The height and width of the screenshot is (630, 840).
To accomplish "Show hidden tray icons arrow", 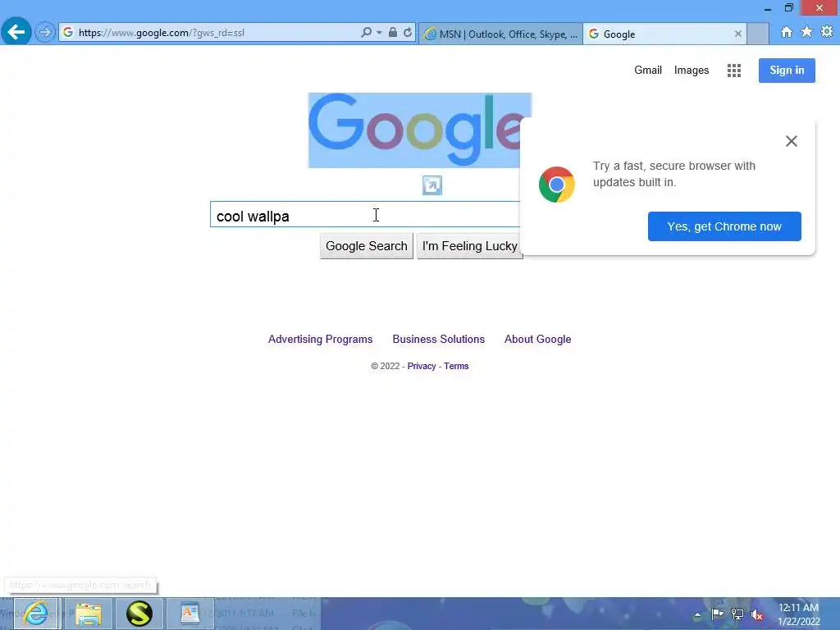I will (697, 615).
